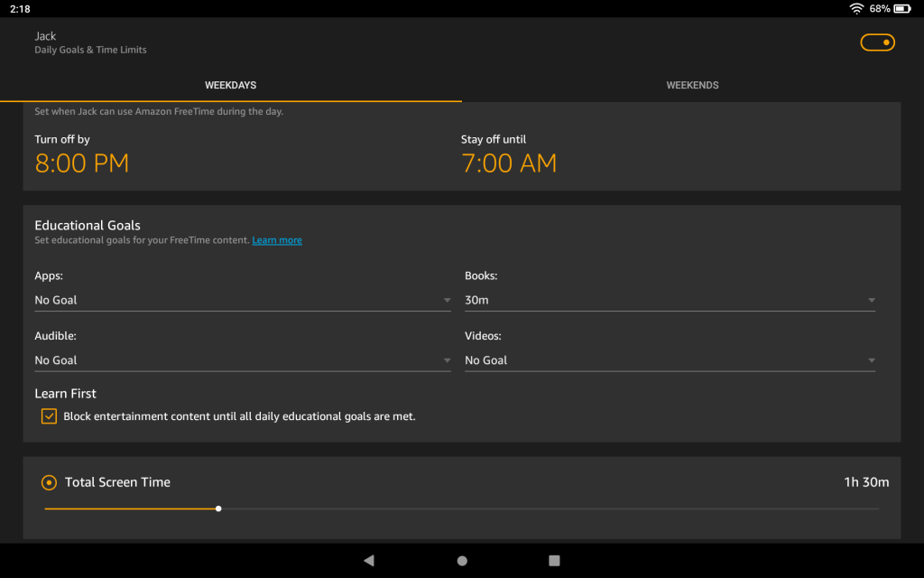Screen dimensions: 924x578
Task: Tap the battery status icon
Action: click(x=904, y=9)
